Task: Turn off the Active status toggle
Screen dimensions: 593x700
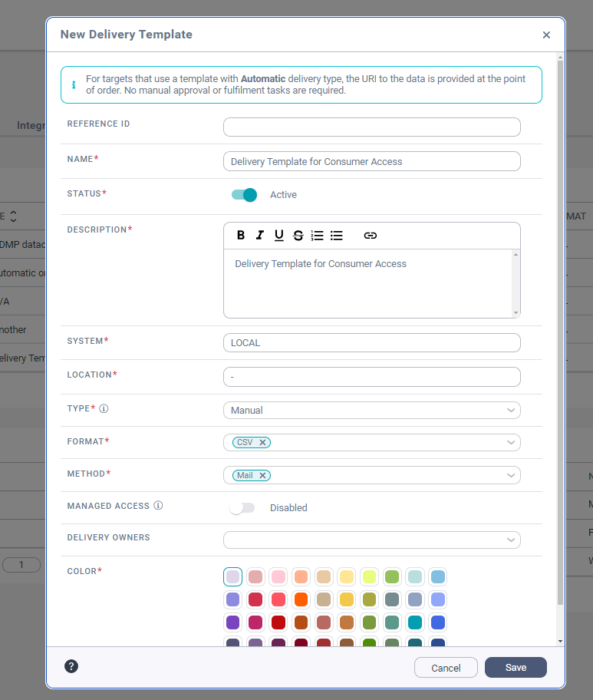Action: 244,195
